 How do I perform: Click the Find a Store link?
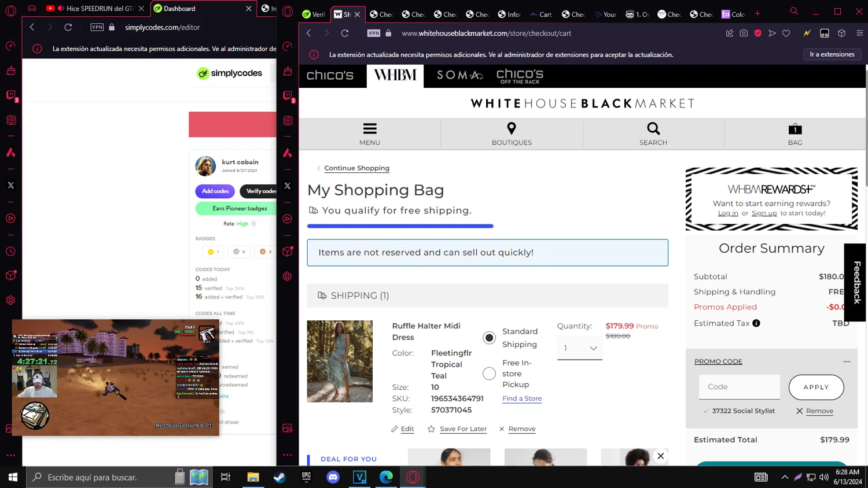[522, 398]
